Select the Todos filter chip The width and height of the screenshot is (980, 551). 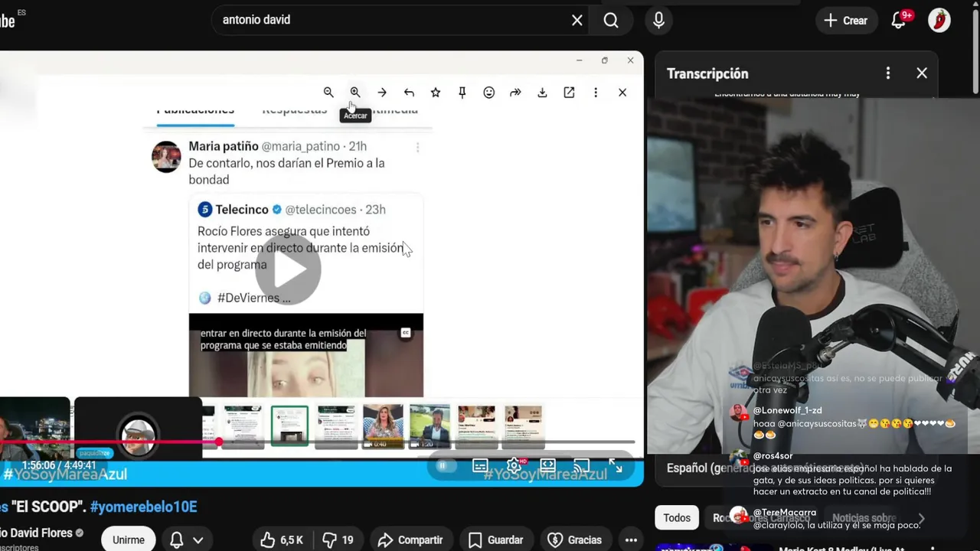coord(677,518)
